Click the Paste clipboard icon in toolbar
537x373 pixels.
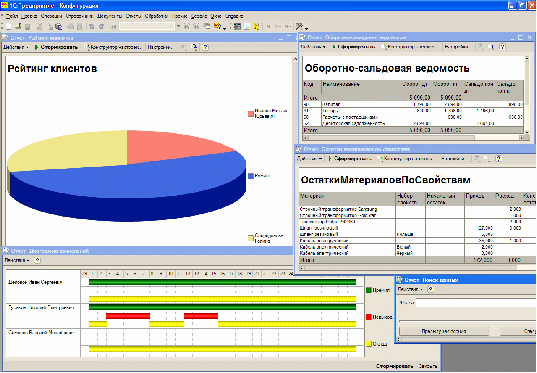(x=59, y=26)
